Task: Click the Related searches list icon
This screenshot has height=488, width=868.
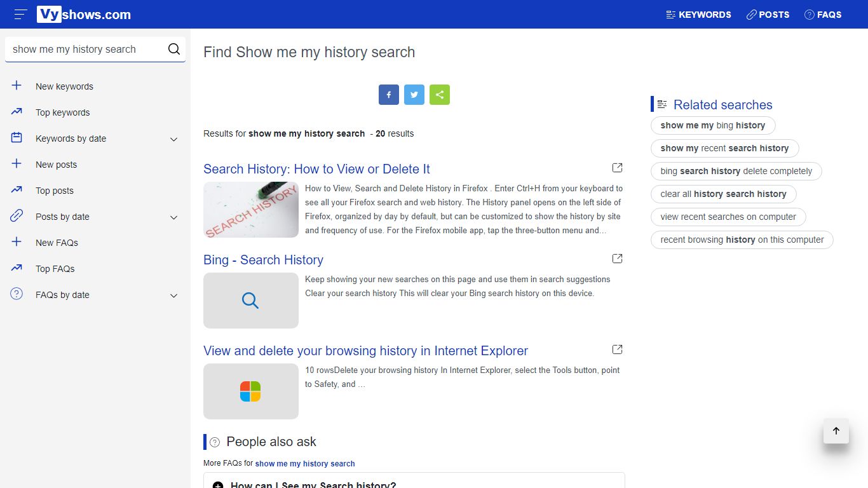Action: 662,104
